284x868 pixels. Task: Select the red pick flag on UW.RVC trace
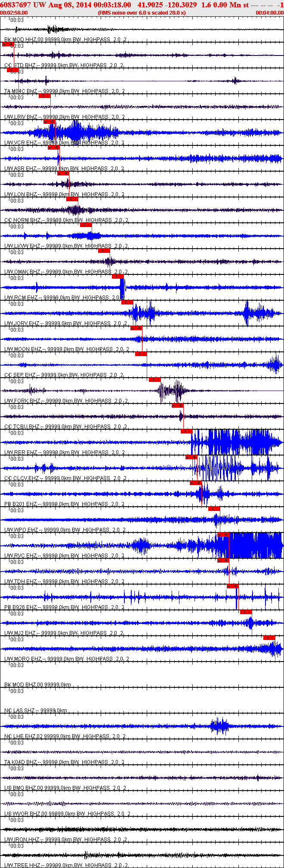pos(222,535)
